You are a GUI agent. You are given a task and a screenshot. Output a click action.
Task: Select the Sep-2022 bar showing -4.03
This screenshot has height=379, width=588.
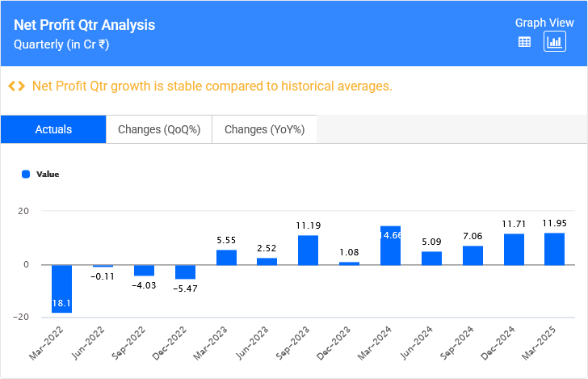pyautogui.click(x=144, y=270)
